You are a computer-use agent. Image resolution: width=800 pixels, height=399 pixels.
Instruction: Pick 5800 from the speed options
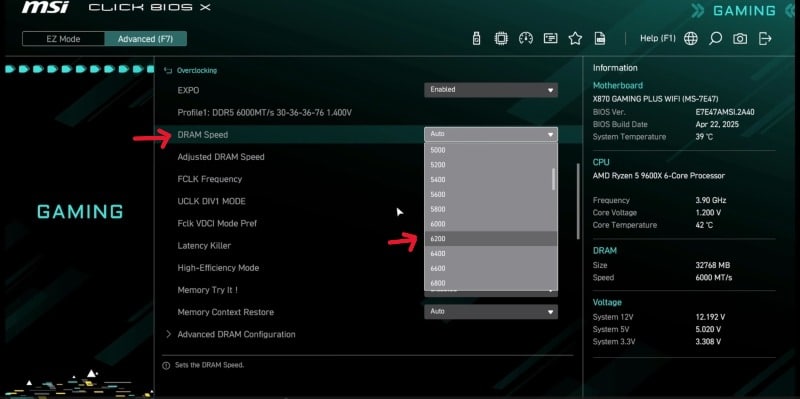pos(491,209)
